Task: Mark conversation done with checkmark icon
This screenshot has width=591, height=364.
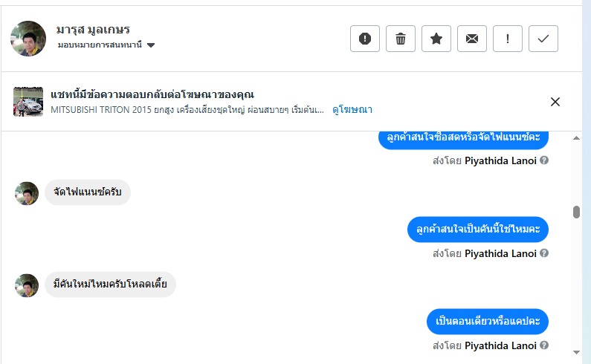Action: click(543, 39)
